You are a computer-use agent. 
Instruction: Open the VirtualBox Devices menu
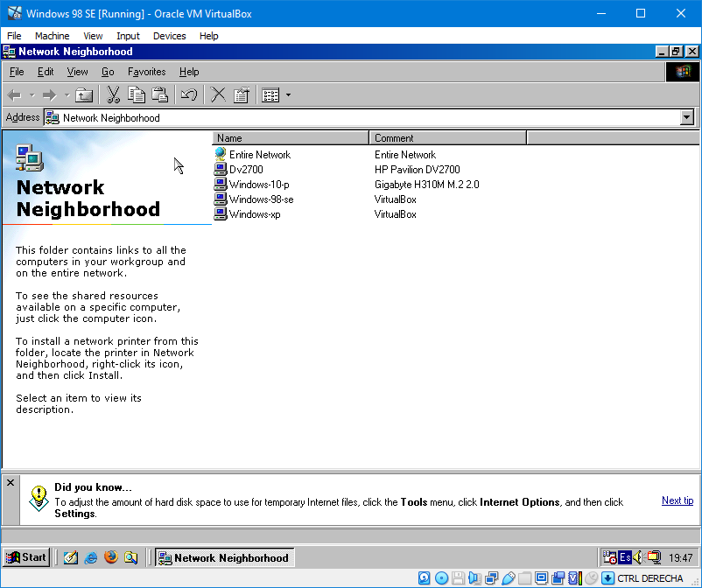tap(169, 36)
